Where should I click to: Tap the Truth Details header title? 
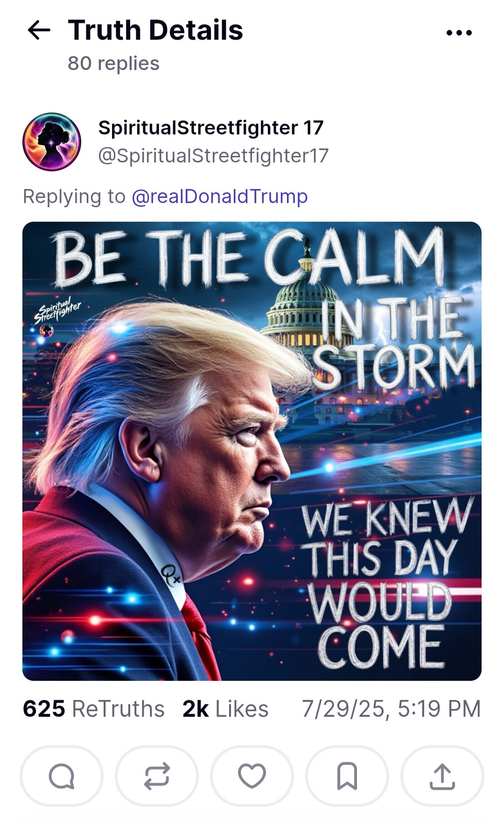(155, 30)
